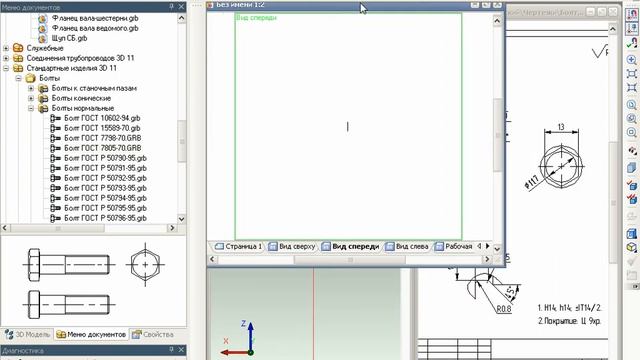The image size is (640, 360).
Task: Select Болт ГОСТ Р 50794-95.grb
Action: click(x=105, y=198)
